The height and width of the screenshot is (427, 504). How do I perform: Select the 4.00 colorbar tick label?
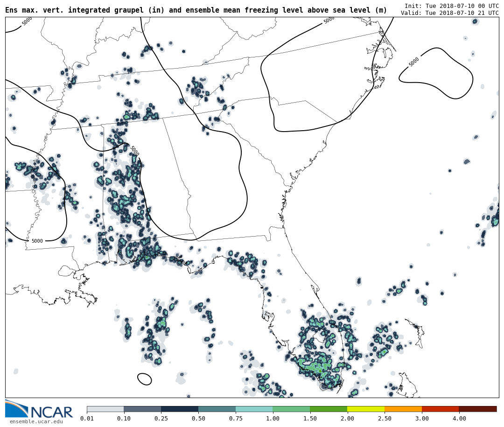point(459,419)
